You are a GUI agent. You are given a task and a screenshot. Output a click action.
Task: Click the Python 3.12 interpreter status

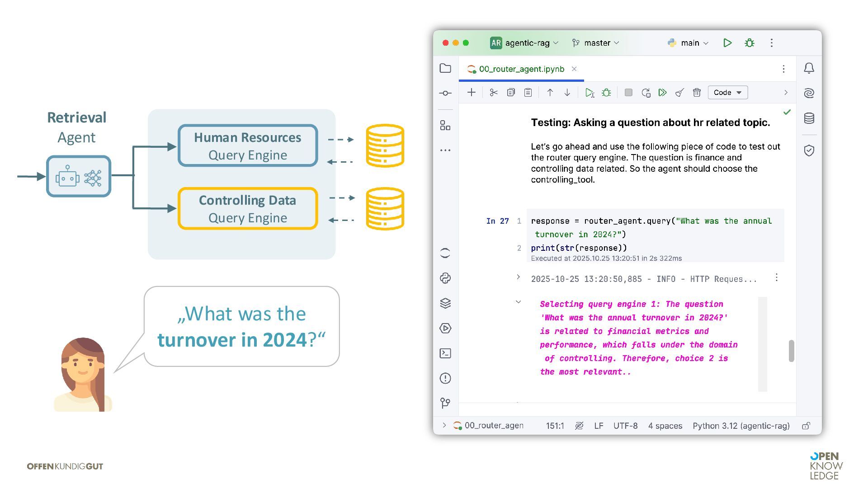(x=741, y=426)
